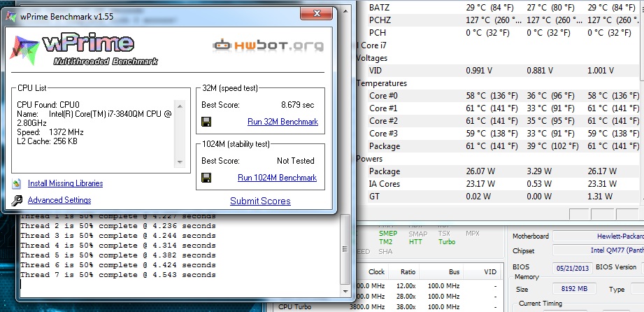
Task: Select the Core #0 temperature row in the sensor window
Action: coord(498,96)
